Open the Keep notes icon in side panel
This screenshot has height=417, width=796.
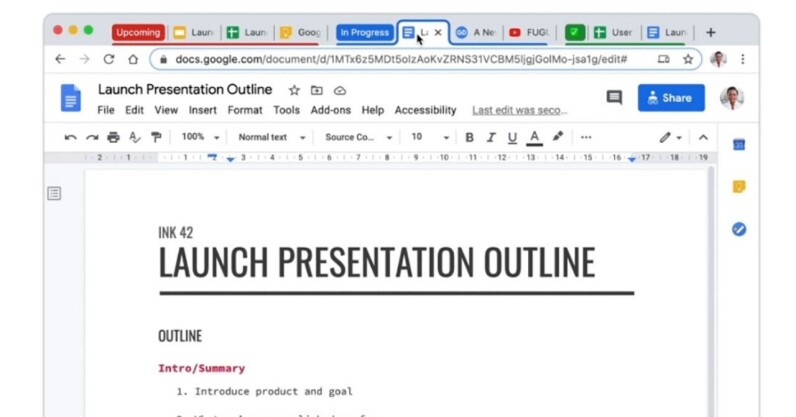click(x=739, y=187)
